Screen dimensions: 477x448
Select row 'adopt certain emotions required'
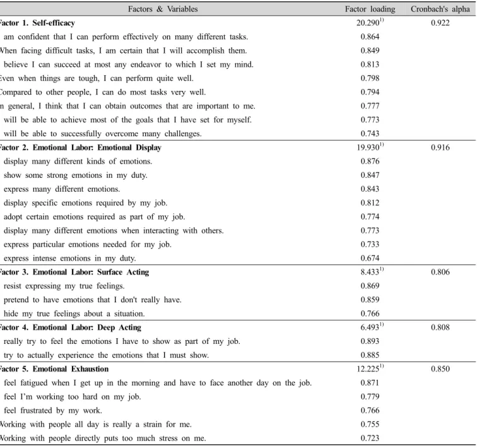[x=93, y=217]
